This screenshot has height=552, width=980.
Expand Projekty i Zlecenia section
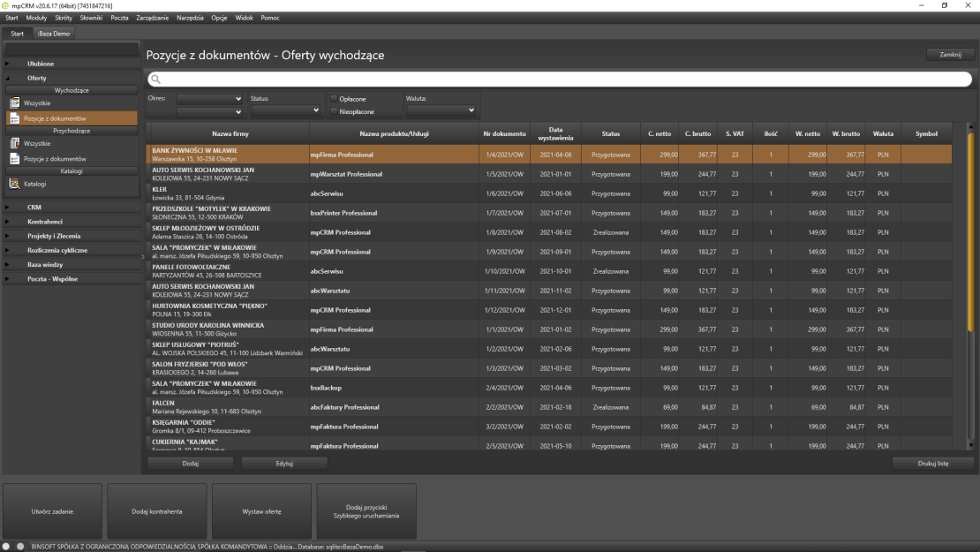click(x=72, y=236)
